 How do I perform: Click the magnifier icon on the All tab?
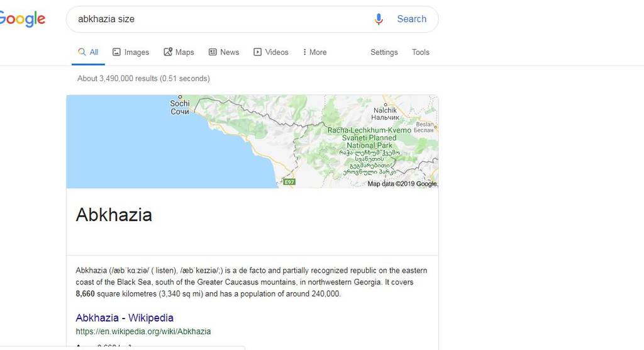81,52
